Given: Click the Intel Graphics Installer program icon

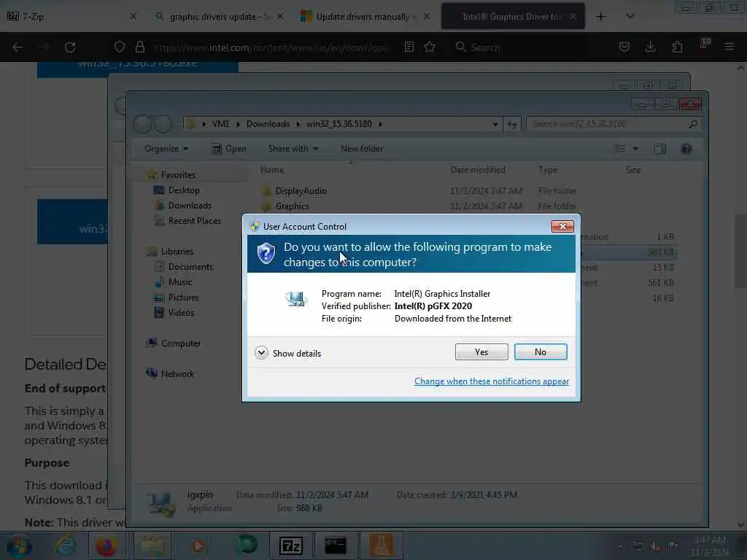Looking at the screenshot, I should [296, 299].
